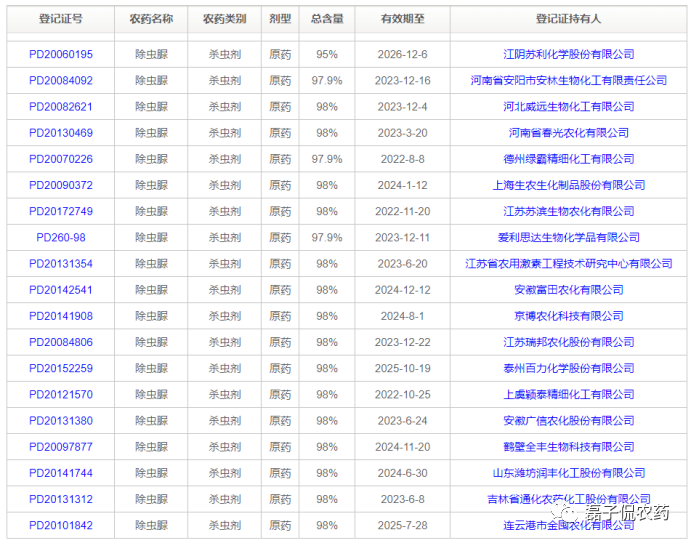Select expiry date 2023-3-20

click(402, 133)
